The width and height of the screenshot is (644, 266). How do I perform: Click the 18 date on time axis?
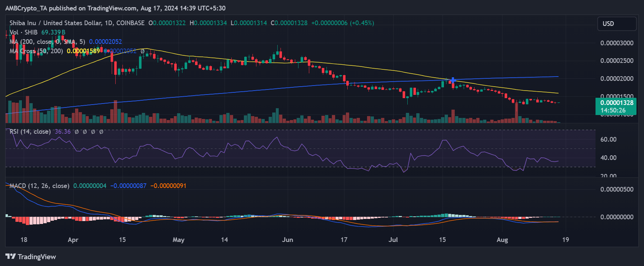(24, 240)
